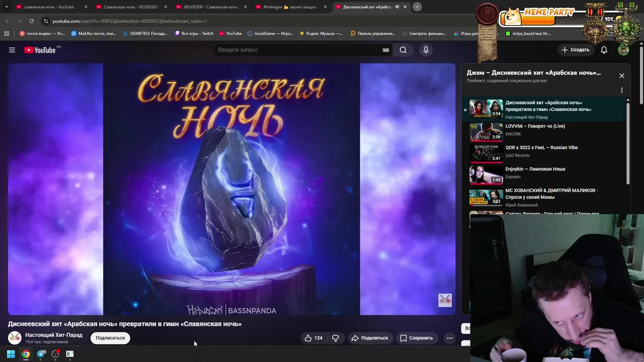Open GoodGame bookmark
This screenshot has width=644, height=362.
[x=270, y=34]
